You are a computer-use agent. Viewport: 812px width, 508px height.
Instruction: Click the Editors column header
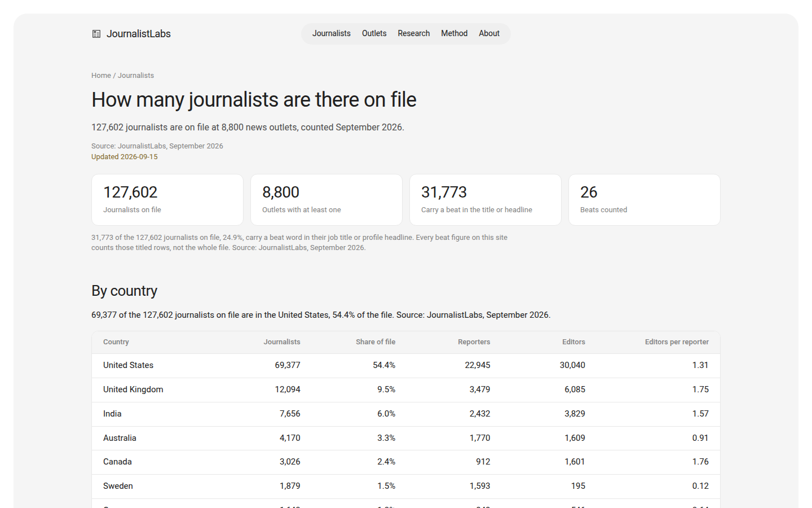click(573, 342)
